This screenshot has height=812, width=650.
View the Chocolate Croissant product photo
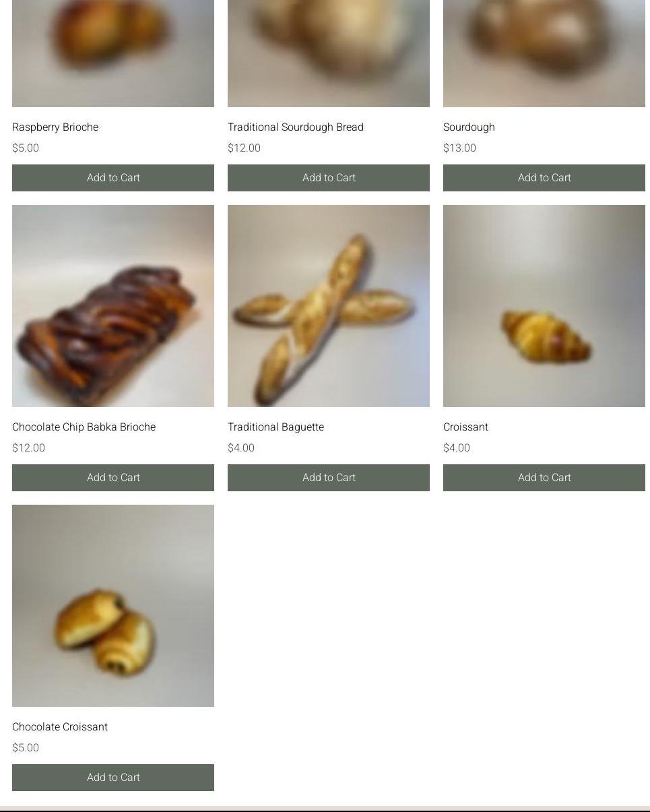point(113,606)
